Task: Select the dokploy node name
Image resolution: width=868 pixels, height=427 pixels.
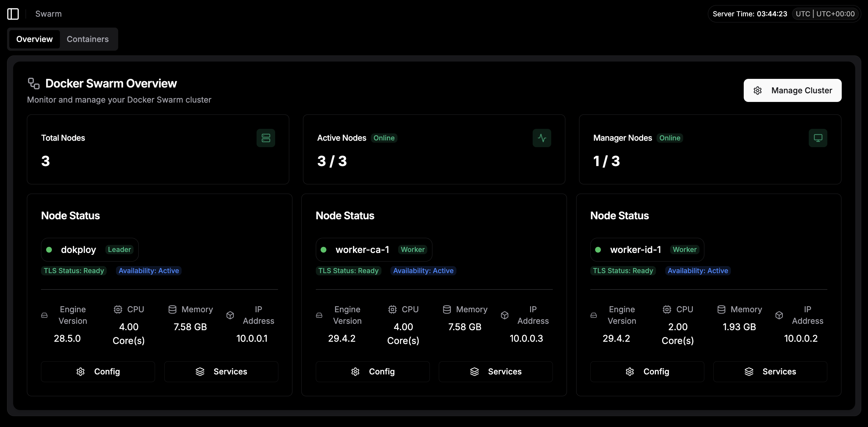Action: click(x=78, y=250)
